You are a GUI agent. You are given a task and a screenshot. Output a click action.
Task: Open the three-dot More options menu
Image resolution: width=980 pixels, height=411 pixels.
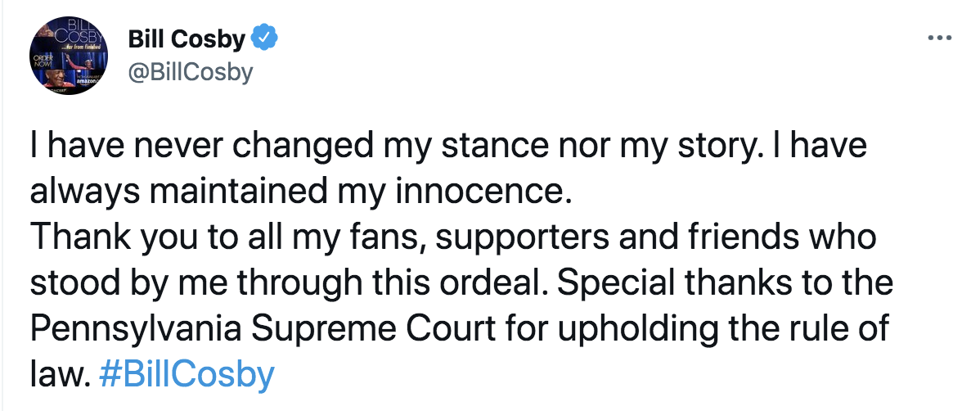pos(939,39)
